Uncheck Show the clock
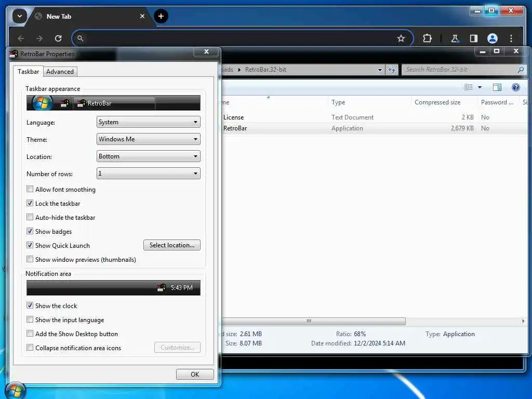This screenshot has width=532, height=399. pos(30,305)
